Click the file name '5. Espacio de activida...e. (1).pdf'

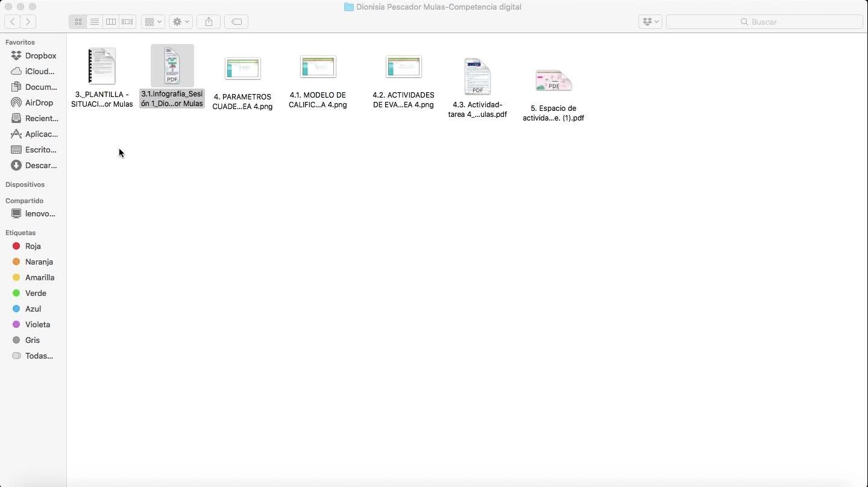pos(553,113)
